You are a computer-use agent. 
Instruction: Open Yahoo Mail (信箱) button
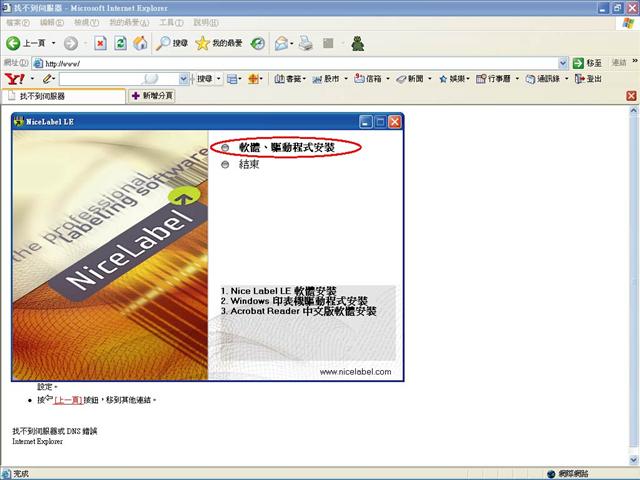(367, 79)
